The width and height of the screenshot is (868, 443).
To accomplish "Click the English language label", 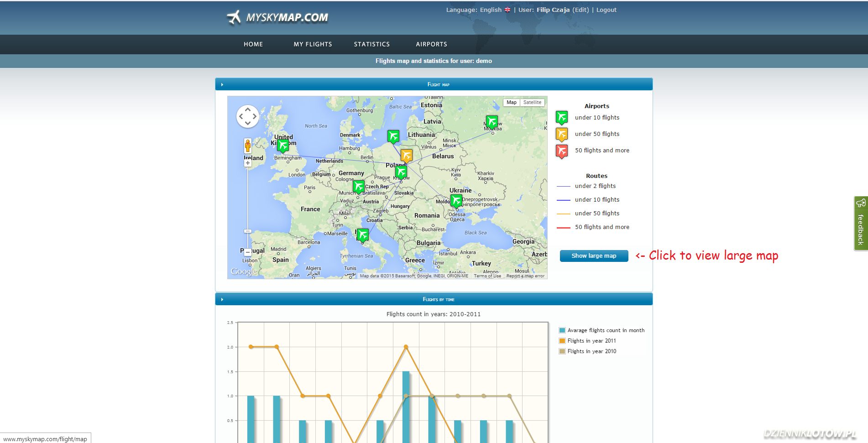I will pos(491,10).
